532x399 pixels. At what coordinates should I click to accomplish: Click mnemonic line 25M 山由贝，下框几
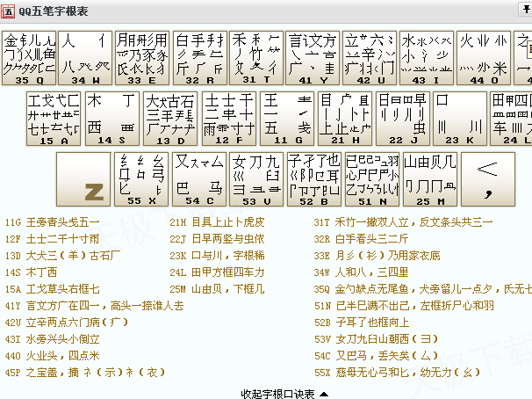tap(217, 289)
